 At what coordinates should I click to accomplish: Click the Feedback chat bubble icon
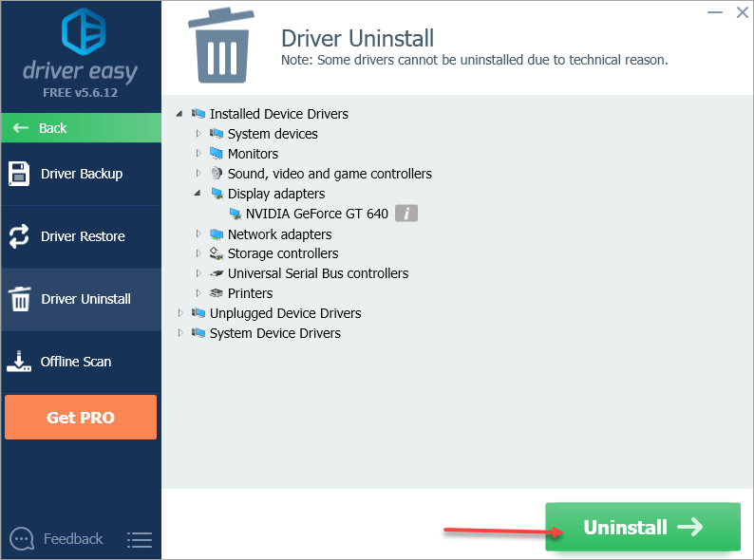click(x=22, y=539)
